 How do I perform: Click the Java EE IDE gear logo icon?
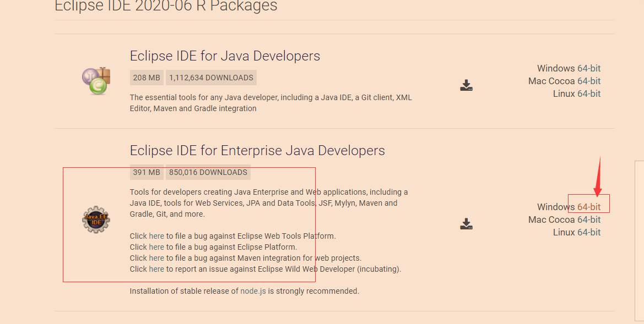[x=96, y=219]
